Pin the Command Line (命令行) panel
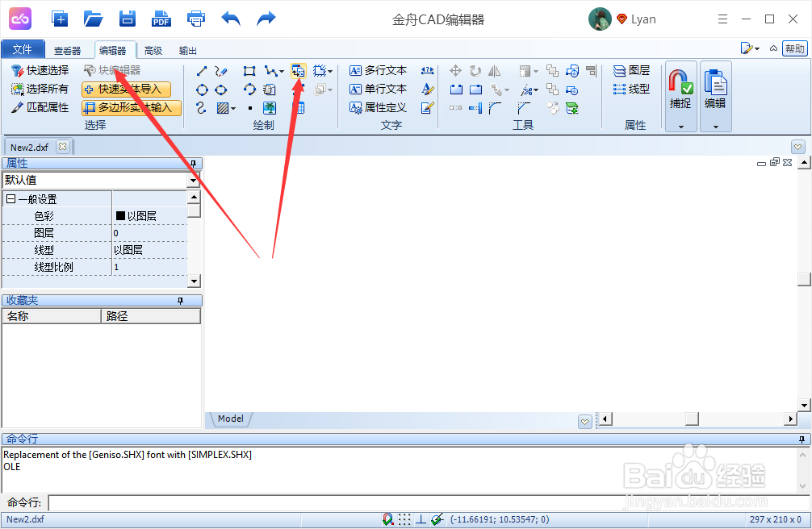The image size is (812, 529). (802, 439)
